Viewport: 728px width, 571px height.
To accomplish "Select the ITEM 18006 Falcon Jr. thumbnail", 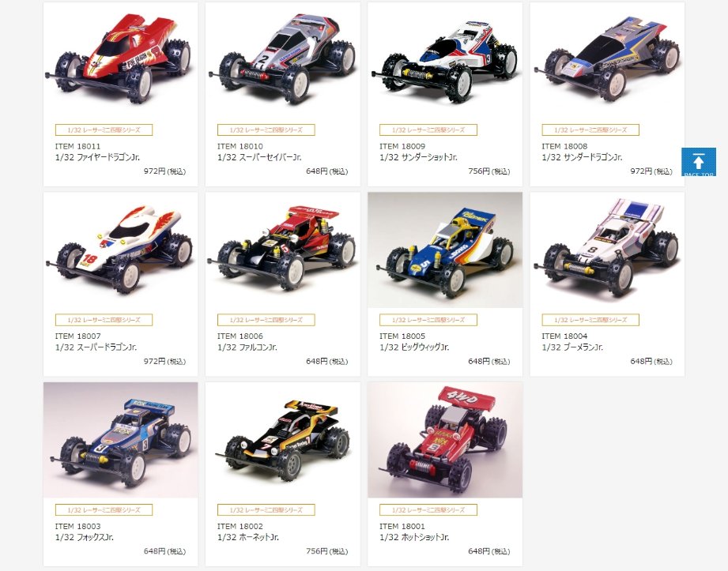I will pos(282,250).
